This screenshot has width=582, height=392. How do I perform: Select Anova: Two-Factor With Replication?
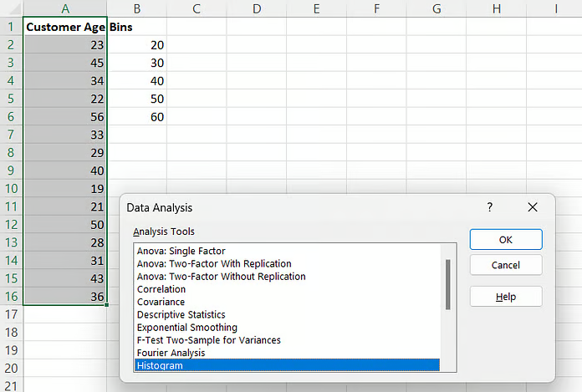click(x=214, y=263)
